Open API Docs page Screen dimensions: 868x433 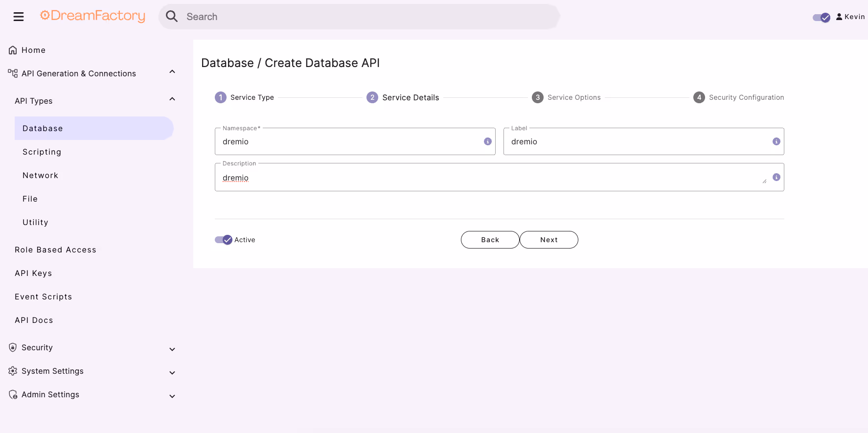coord(34,320)
